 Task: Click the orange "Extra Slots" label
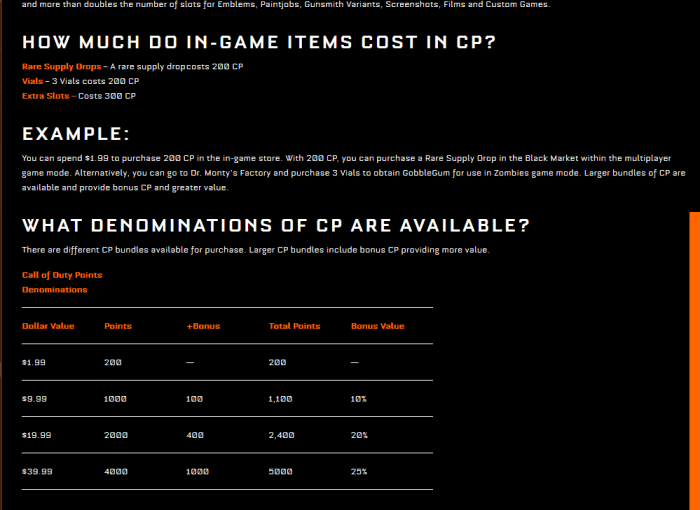(x=46, y=96)
